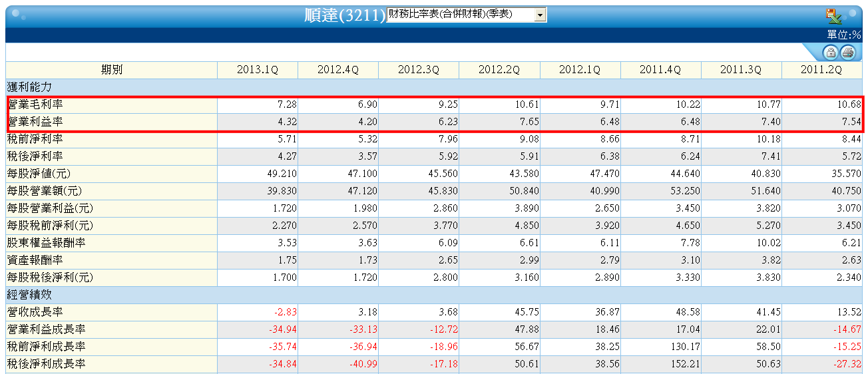Select 資產報酬率 value 1.75 for 2013.1Q

(287, 260)
